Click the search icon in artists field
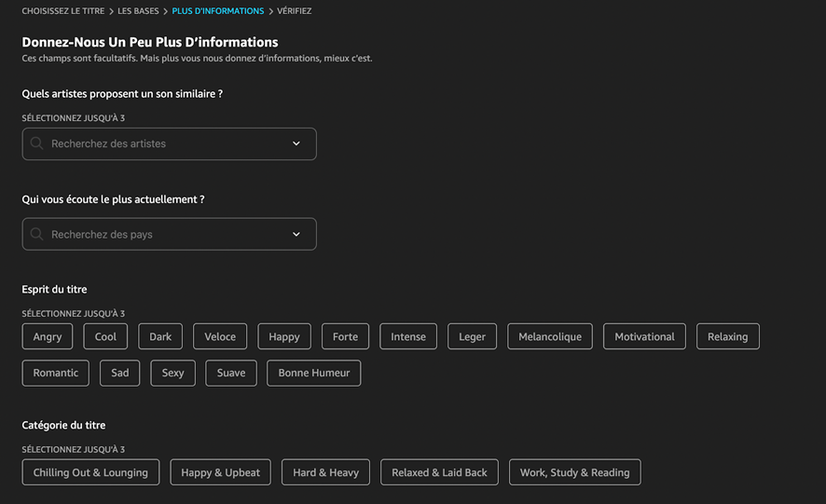Screen dimensions: 826x504 (36, 143)
